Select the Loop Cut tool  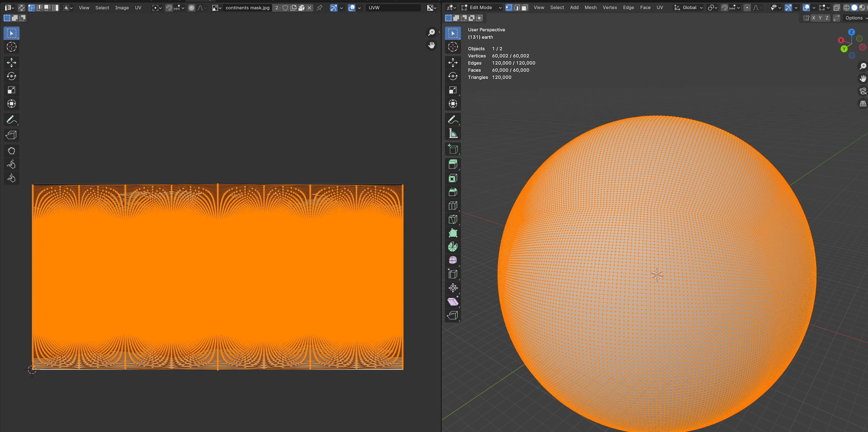(453, 206)
